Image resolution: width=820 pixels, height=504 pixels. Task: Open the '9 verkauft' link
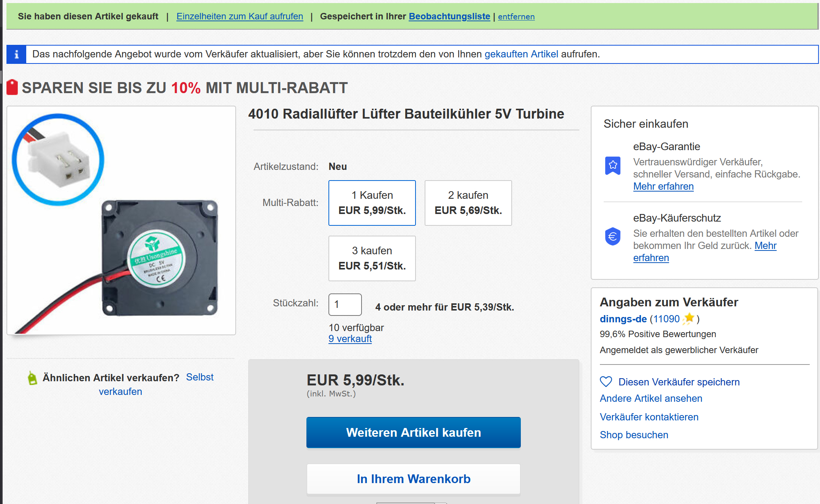[x=350, y=339]
